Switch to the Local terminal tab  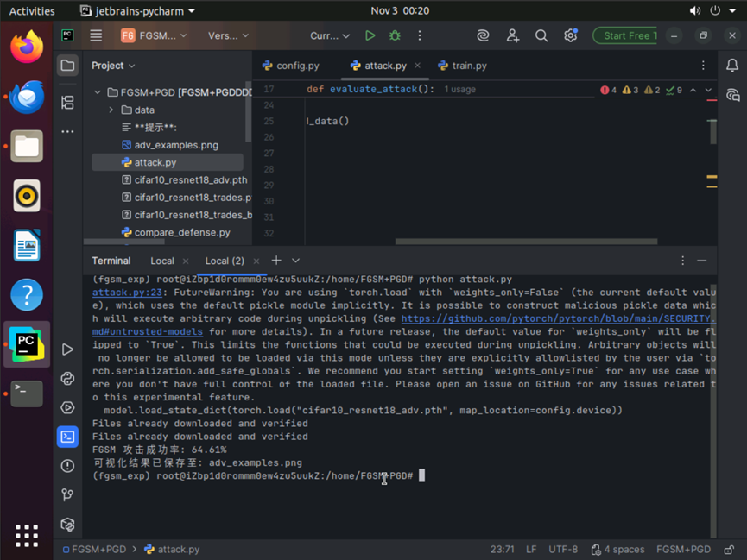click(x=162, y=261)
